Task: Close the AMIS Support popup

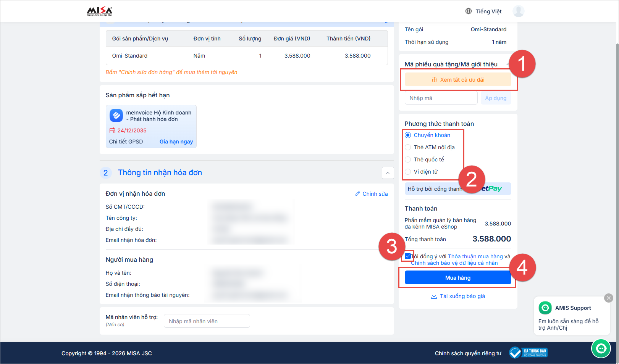Action: [x=609, y=298]
